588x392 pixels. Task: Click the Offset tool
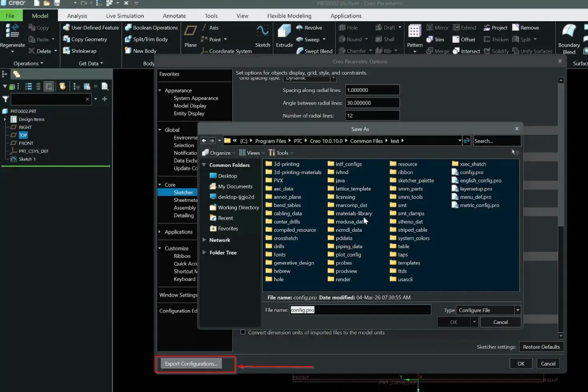pos(464,39)
